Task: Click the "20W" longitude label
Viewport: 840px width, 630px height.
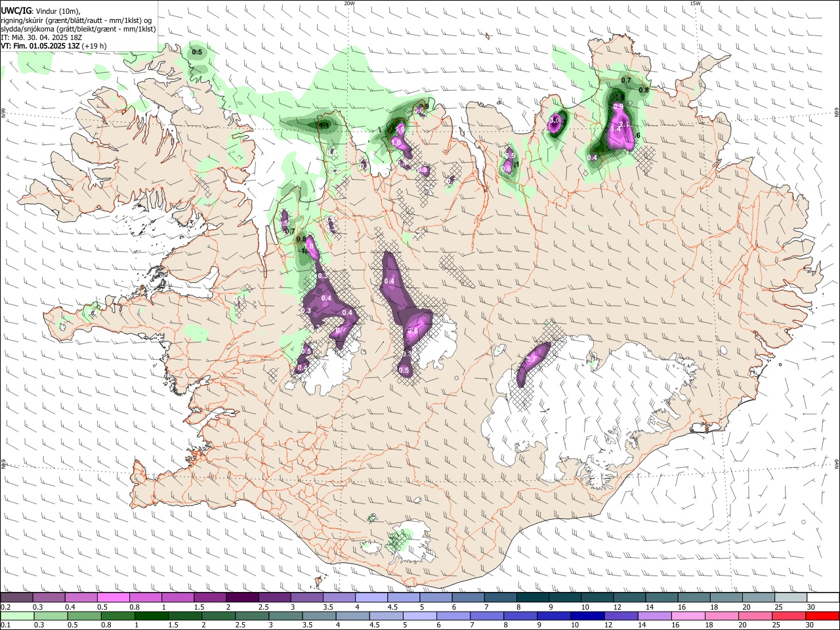Action: [x=349, y=3]
